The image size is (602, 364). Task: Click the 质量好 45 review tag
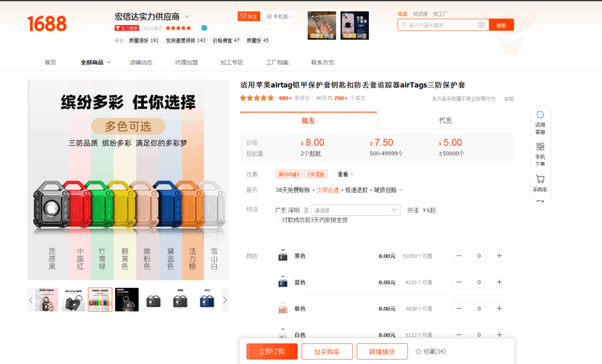[257, 41]
